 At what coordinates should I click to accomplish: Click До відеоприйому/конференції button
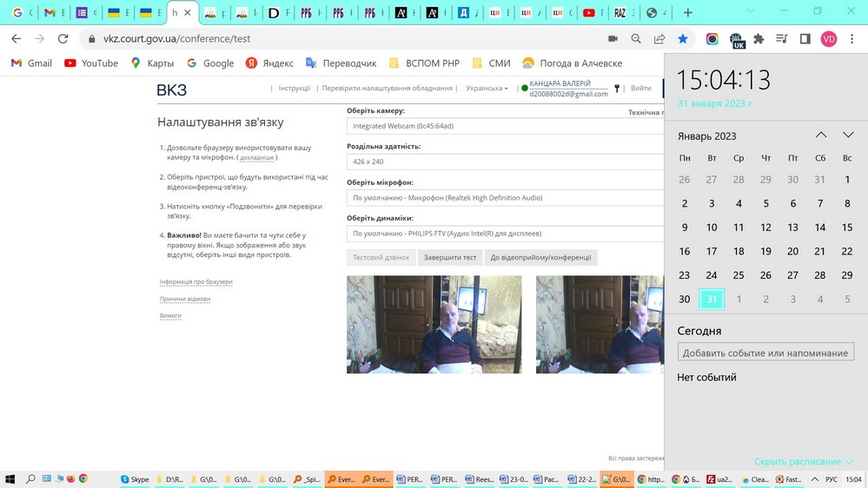click(x=540, y=257)
